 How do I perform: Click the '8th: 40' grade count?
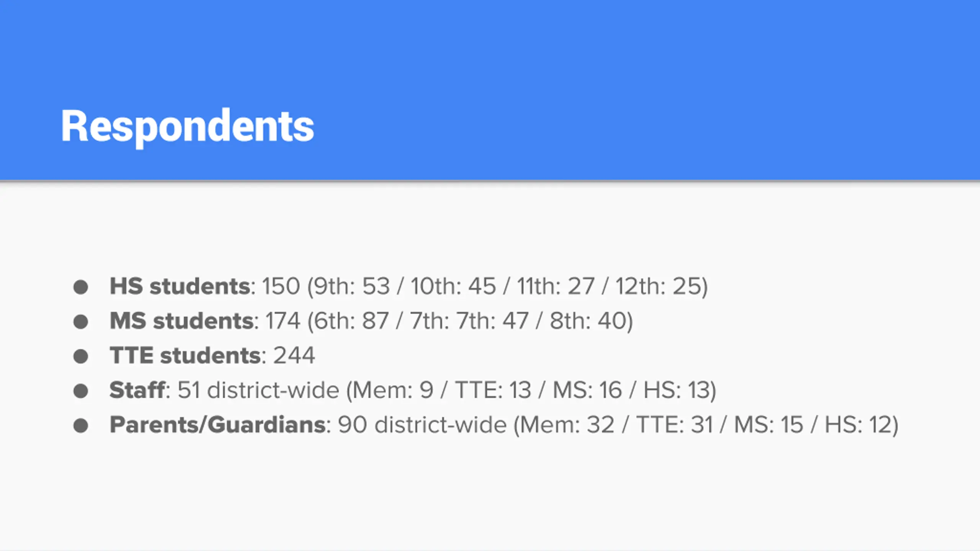pyautogui.click(x=588, y=321)
